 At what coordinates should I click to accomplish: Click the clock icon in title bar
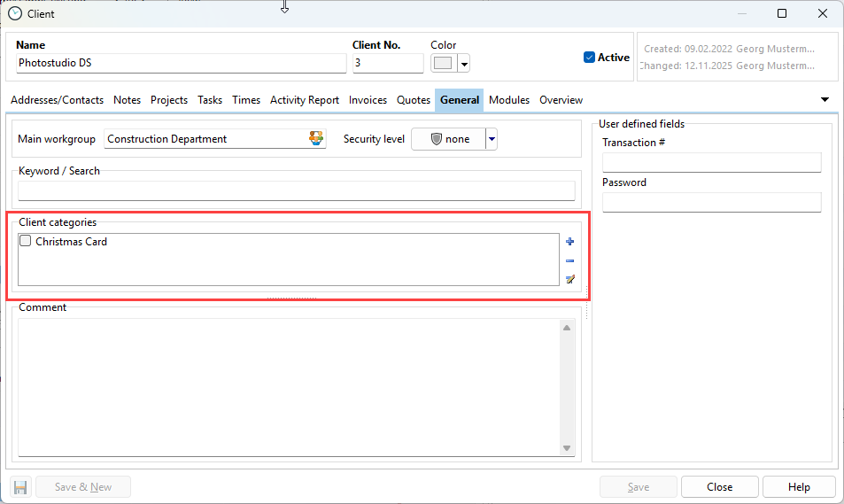coord(15,13)
